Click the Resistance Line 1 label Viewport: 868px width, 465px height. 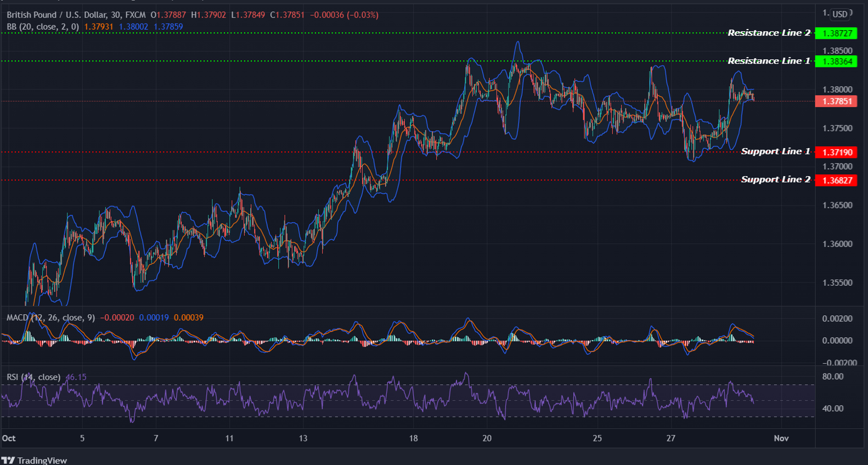pos(769,61)
